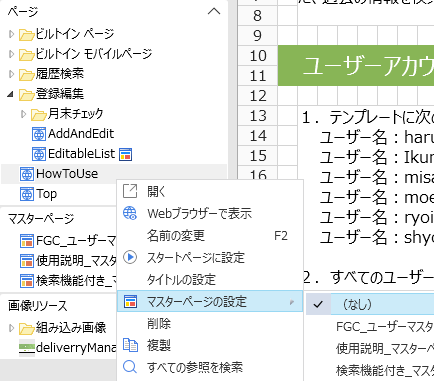This screenshot has height=381, width=434.
Task: Select 検索機能付き_マスタ in submenu
Action: tap(370, 370)
